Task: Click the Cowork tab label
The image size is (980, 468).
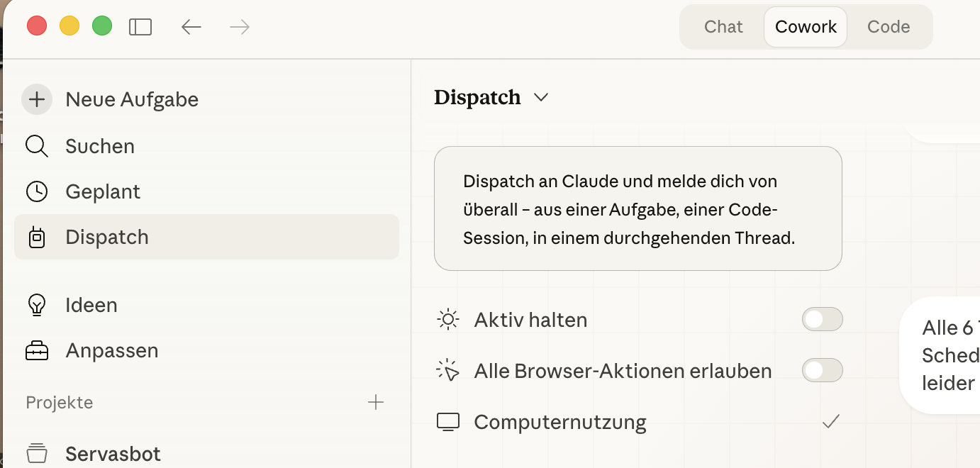Action: tap(805, 26)
